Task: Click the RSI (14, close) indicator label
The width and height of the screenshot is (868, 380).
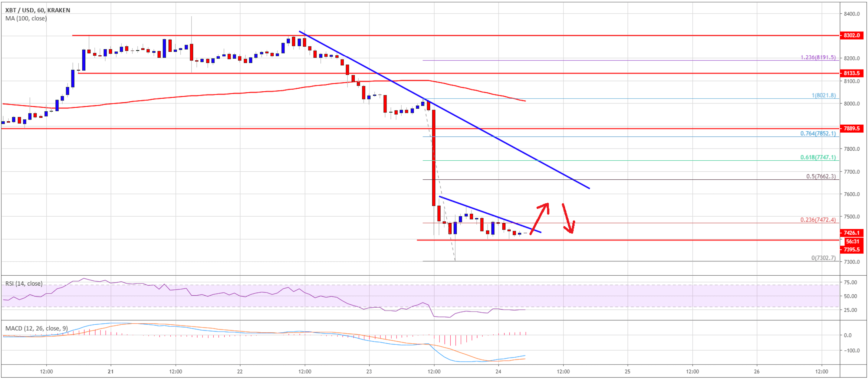Action: pyautogui.click(x=24, y=283)
